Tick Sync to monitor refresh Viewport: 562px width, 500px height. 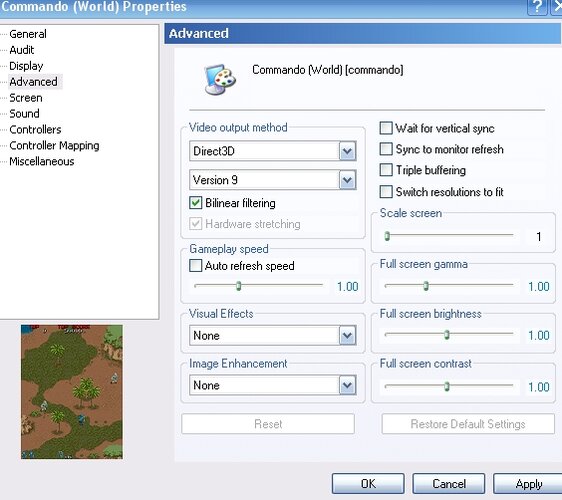[x=386, y=149]
